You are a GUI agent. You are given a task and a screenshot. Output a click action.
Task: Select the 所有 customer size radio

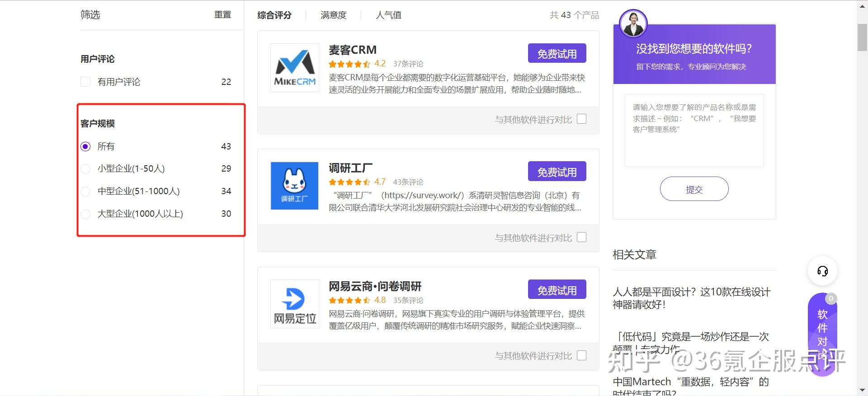click(x=85, y=146)
